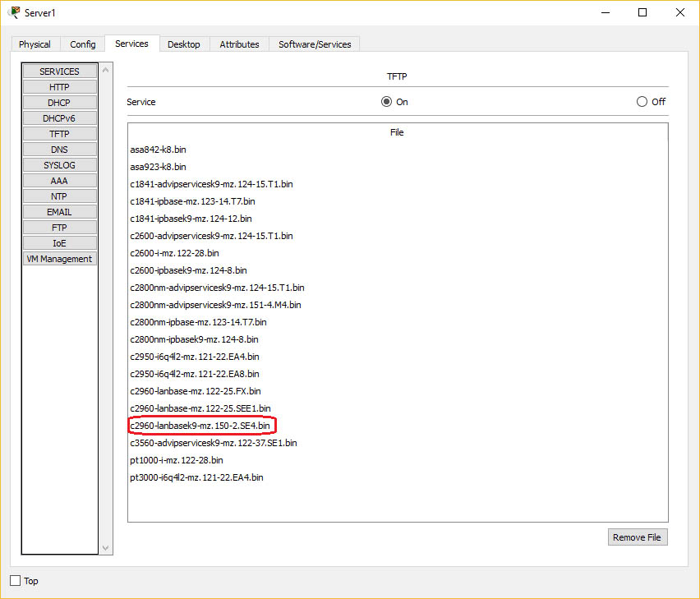
Task: Open the Config tab
Action: [83, 44]
